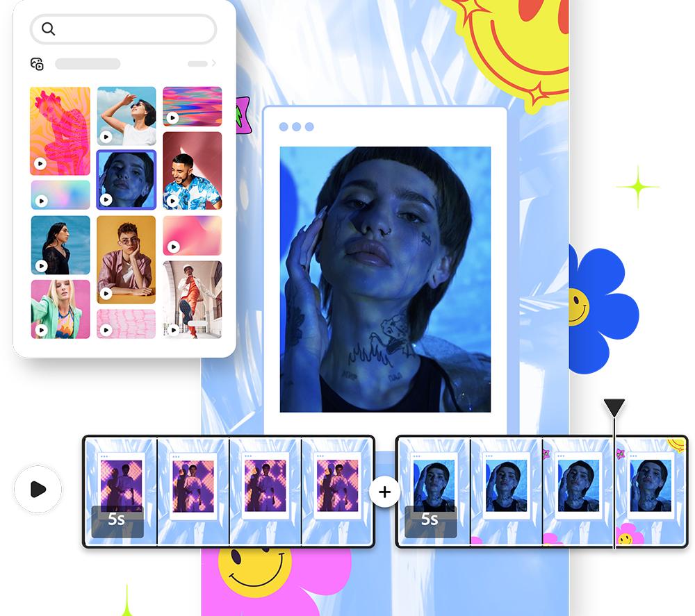Select second frame of purple checkered clip

coord(193,491)
